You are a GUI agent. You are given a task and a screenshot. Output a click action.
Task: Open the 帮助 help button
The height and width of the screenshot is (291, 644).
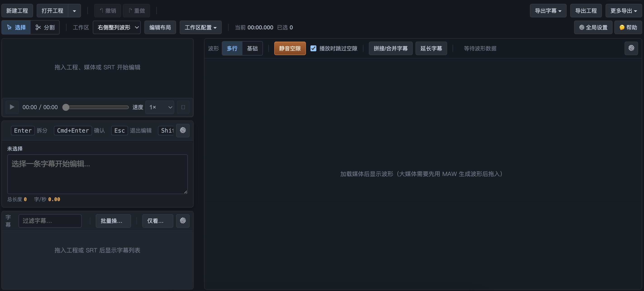coord(628,28)
